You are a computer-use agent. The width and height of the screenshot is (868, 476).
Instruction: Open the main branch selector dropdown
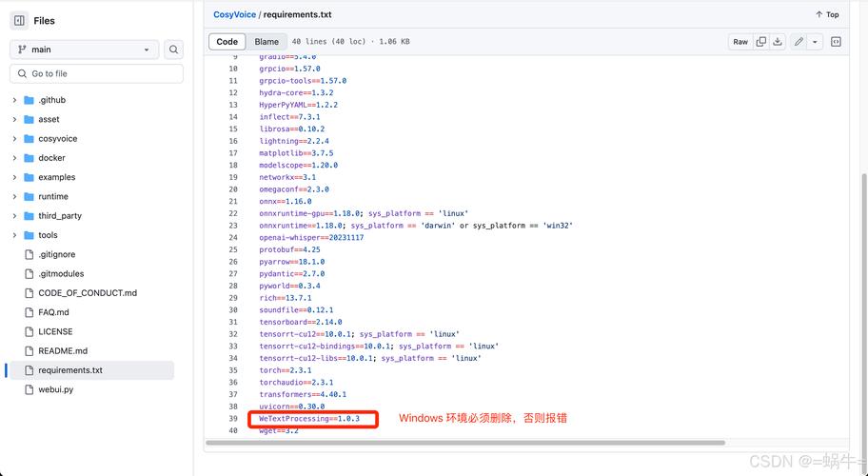click(x=84, y=50)
